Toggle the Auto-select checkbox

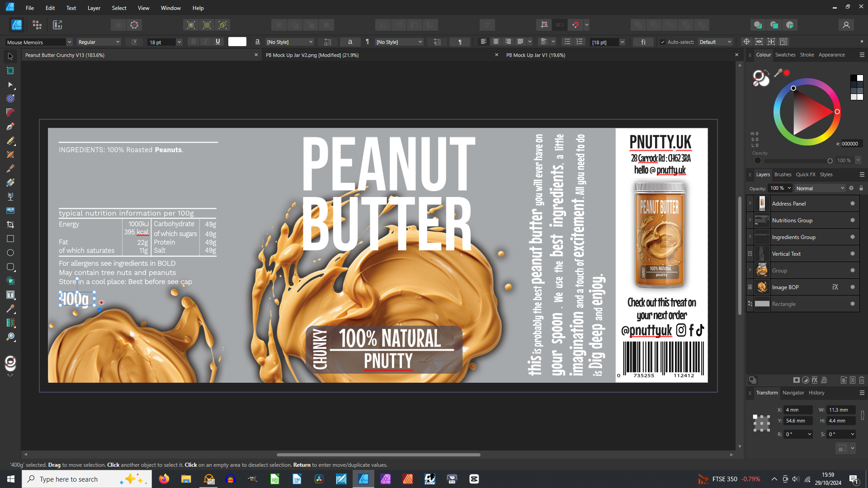[663, 42]
